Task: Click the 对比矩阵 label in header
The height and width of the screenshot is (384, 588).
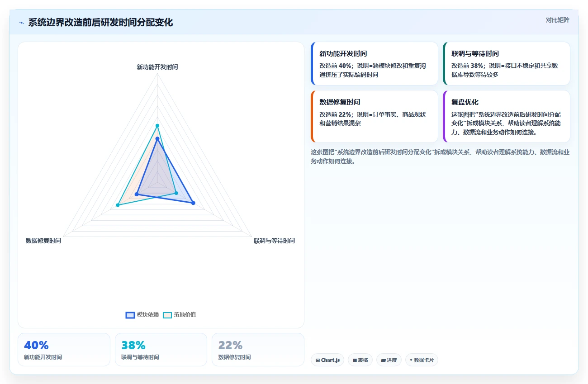Action: 557,20
